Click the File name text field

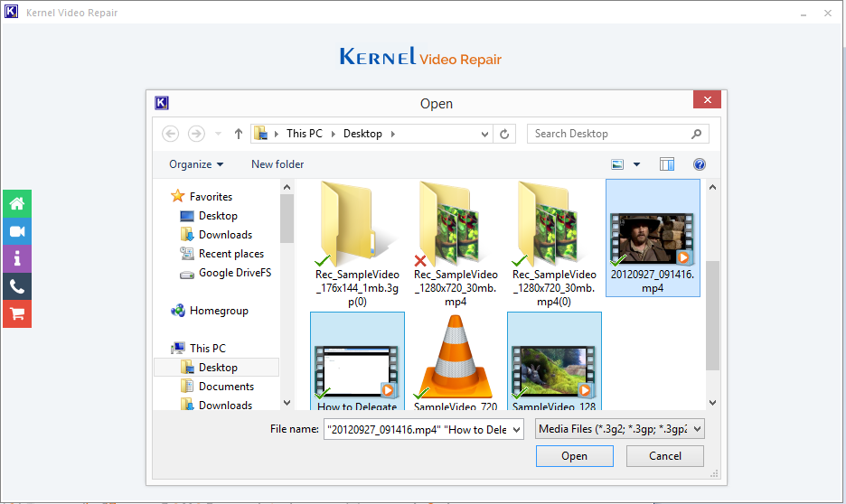pyautogui.click(x=417, y=430)
